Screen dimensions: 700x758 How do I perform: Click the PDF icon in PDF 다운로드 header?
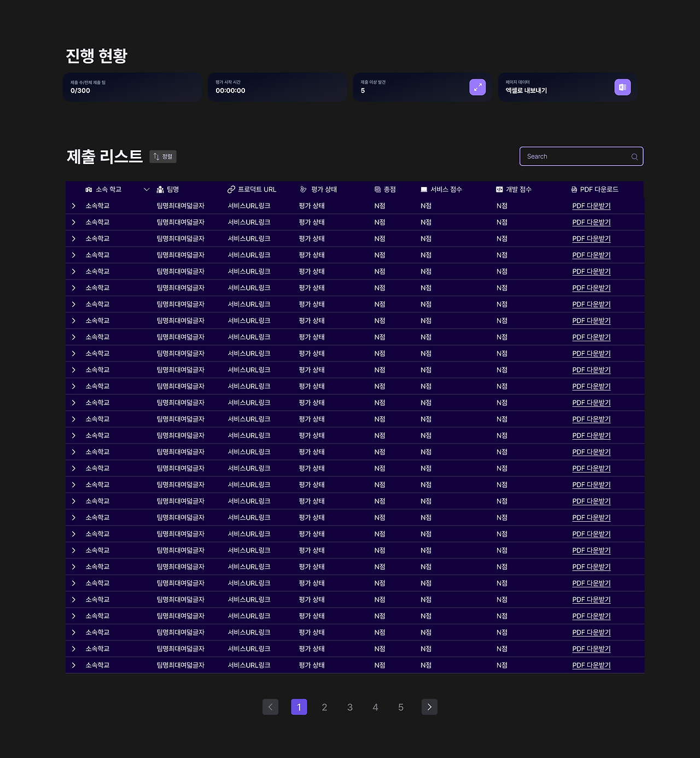(574, 189)
